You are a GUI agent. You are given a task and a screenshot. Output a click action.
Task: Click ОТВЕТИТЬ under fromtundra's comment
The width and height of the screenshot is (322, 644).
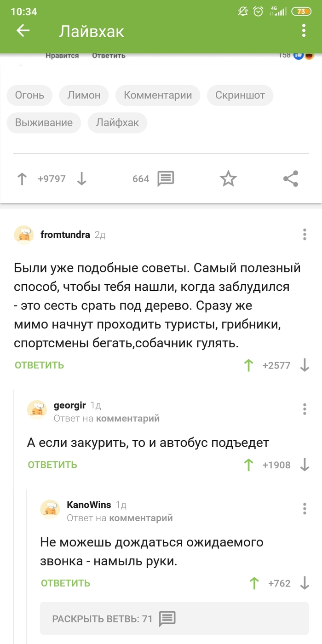(x=39, y=365)
